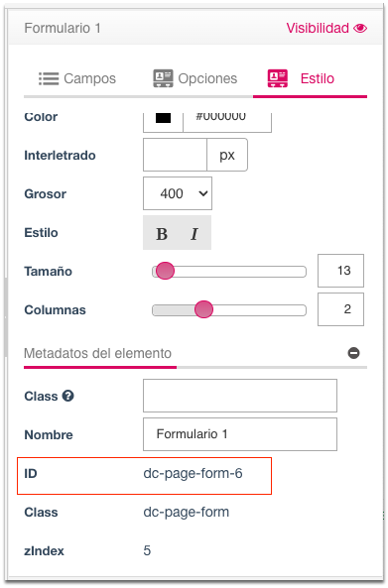Click the black color swatch
The width and height of the screenshot is (388, 588).
tap(163, 118)
